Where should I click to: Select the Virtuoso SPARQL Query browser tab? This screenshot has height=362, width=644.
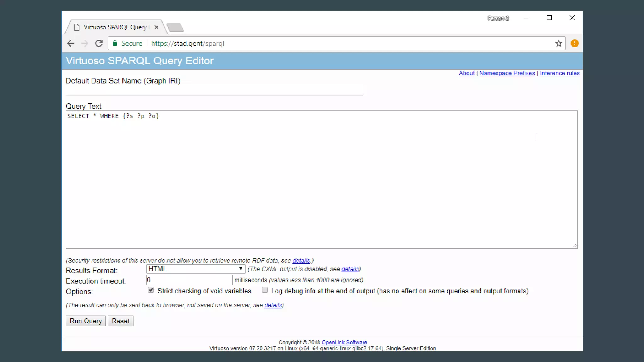(115, 27)
